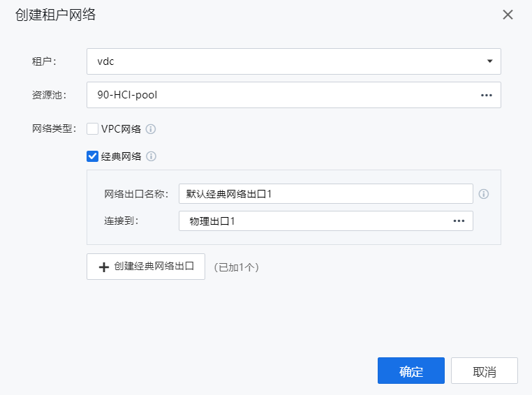This screenshot has height=395, width=532.
Task: Close the 创建租户网络 dialog with X
Action: (x=508, y=15)
